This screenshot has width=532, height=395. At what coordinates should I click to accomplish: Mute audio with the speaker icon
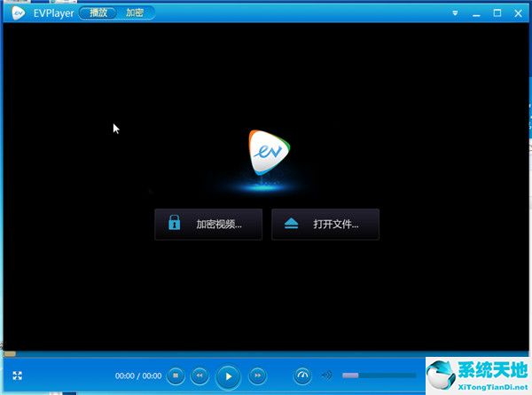pos(326,375)
